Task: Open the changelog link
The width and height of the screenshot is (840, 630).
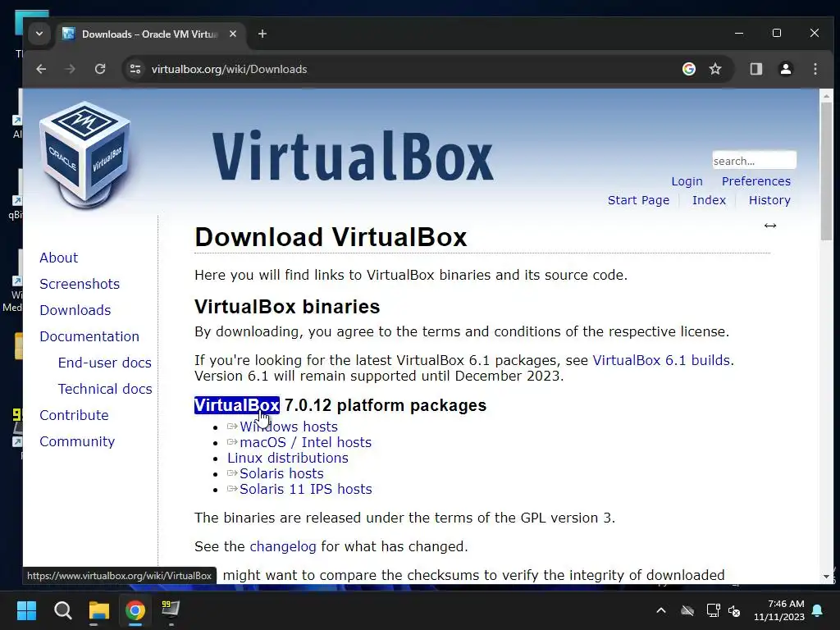Action: (283, 546)
